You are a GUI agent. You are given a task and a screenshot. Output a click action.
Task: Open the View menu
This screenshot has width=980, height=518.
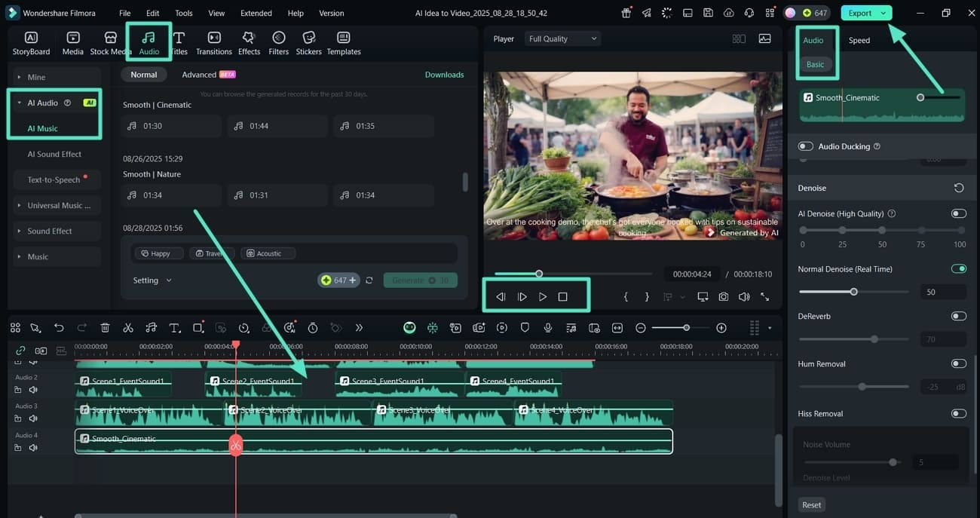tap(216, 13)
